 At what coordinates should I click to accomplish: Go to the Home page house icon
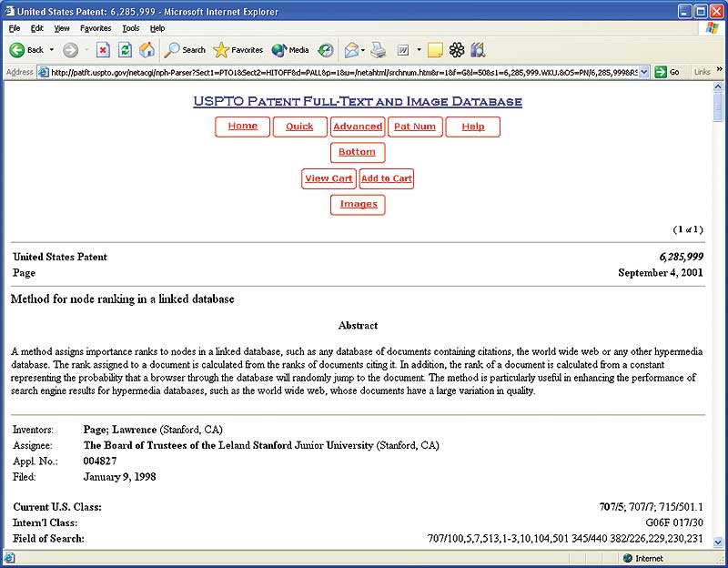(x=147, y=50)
